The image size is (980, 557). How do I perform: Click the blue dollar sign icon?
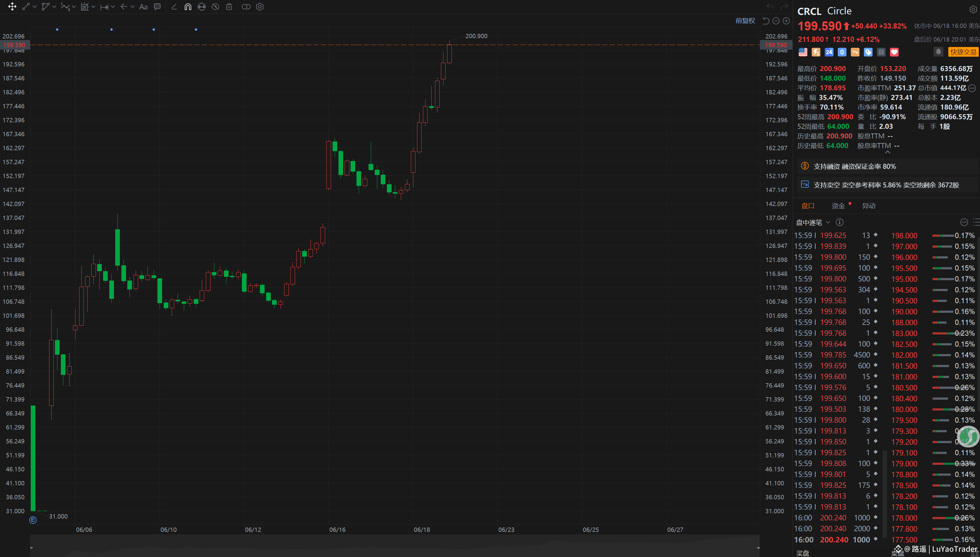842,52
